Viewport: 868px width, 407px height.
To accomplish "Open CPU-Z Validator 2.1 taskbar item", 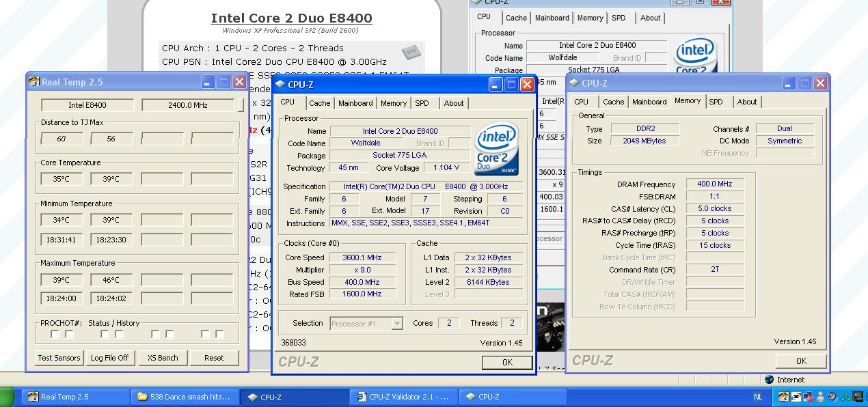I will click(x=403, y=397).
